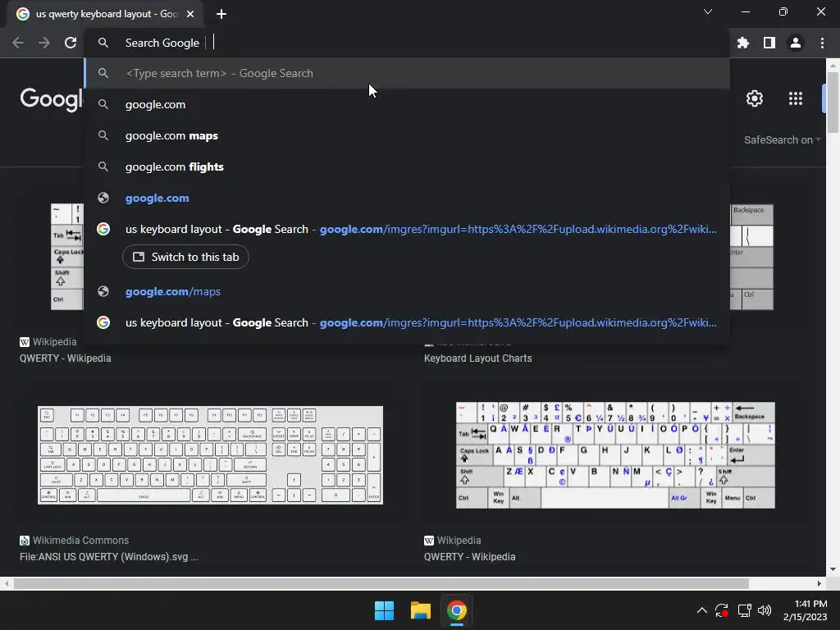Open the Google apps grid

[x=796, y=98]
